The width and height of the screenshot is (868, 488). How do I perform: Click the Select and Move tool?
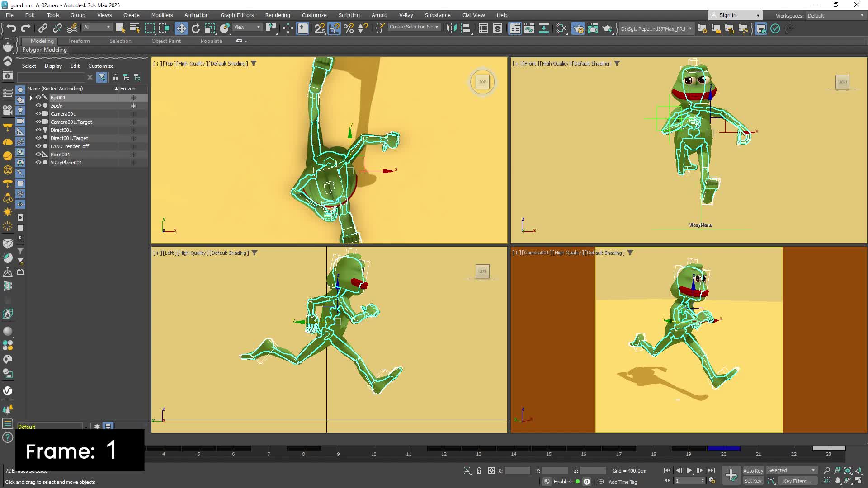point(181,28)
